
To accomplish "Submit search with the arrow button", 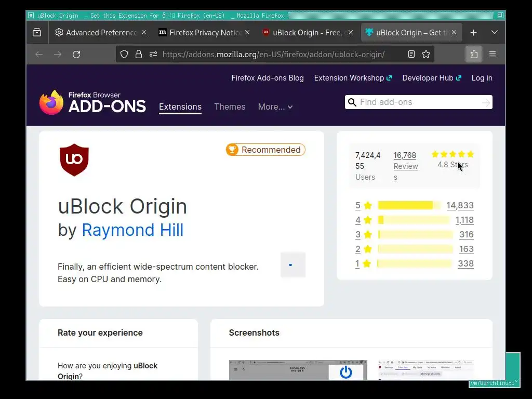I will click(486, 102).
